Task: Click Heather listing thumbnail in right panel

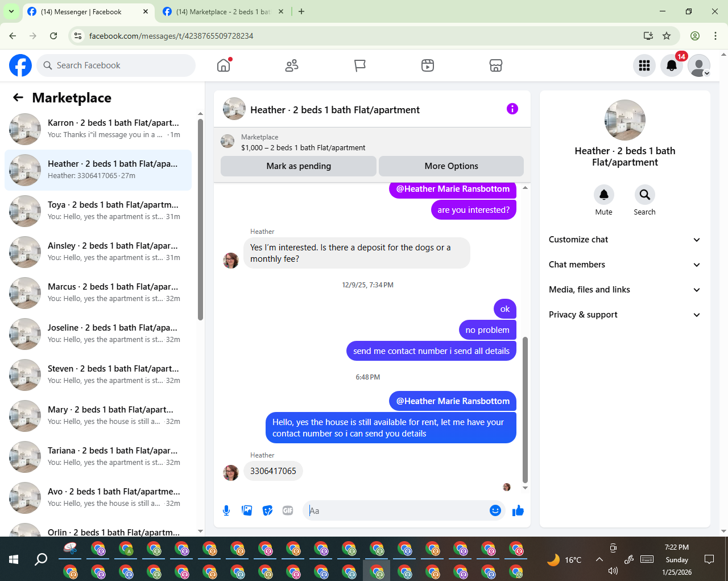Action: [625, 120]
